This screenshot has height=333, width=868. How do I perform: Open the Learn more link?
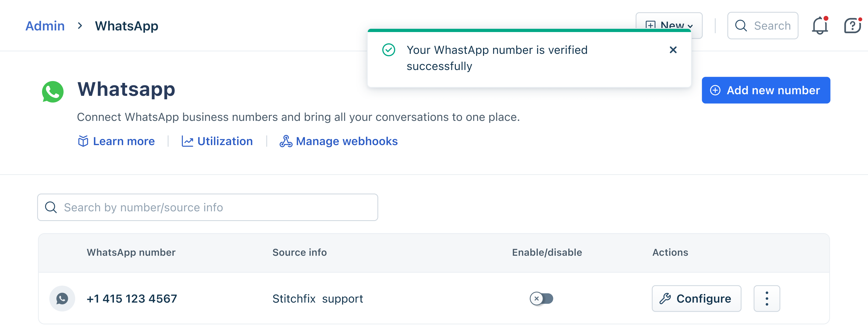[x=124, y=141]
